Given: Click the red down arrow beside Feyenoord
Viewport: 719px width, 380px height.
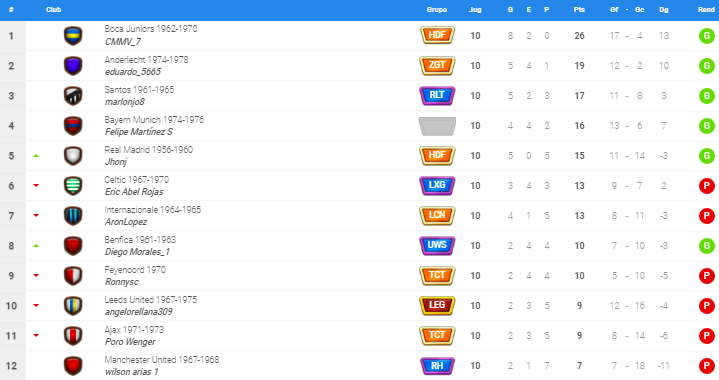Looking at the screenshot, I should point(36,275).
